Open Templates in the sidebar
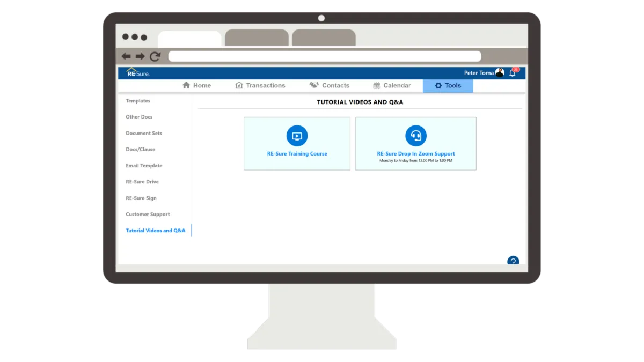 pos(138,101)
